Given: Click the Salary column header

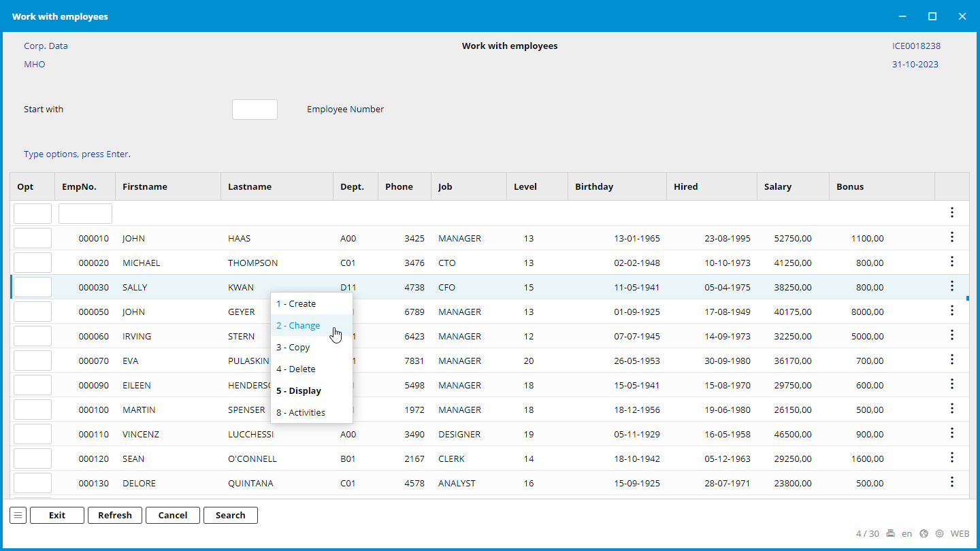Looking at the screenshot, I should 778,186.
